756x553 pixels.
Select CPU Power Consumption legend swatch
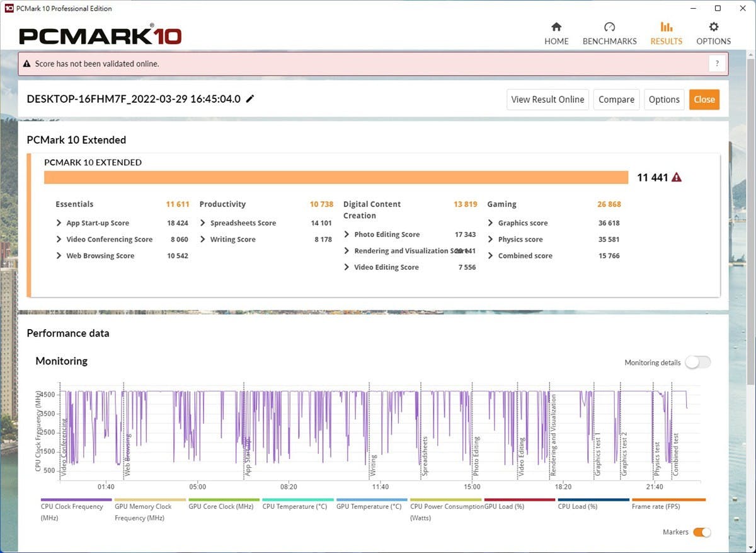point(445,500)
